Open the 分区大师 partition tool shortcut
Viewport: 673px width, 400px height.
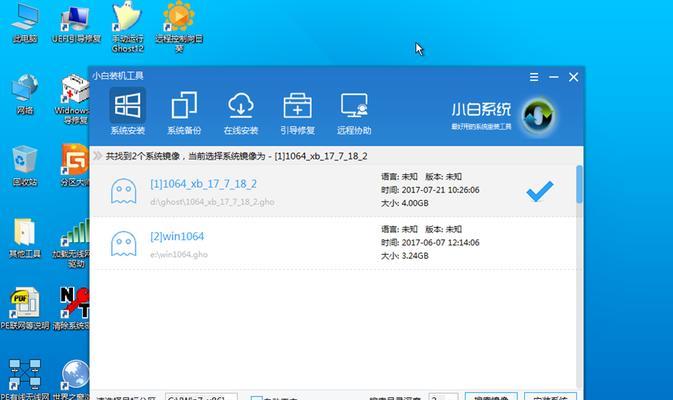click(x=75, y=166)
